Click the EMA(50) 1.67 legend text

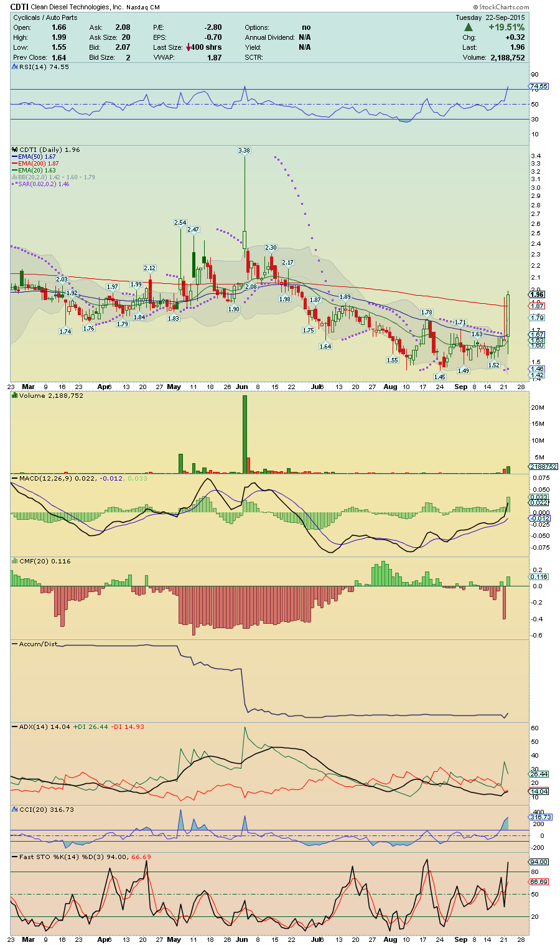pyautogui.click(x=37, y=157)
